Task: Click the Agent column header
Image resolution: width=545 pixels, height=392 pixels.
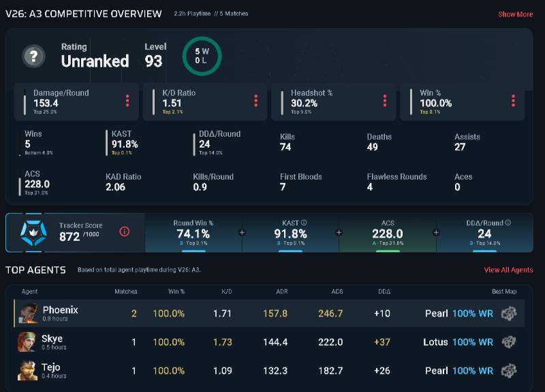Action: point(29,291)
